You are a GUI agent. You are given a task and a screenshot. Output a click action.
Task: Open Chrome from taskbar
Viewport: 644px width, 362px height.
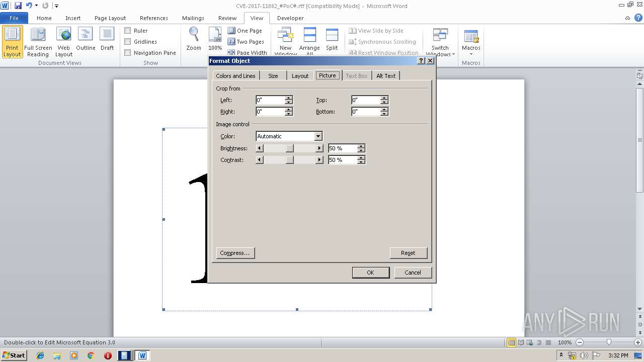click(x=91, y=355)
